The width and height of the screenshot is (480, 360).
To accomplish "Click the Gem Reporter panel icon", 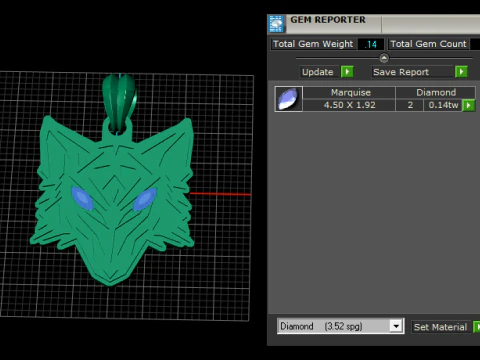I will pos(276,24).
